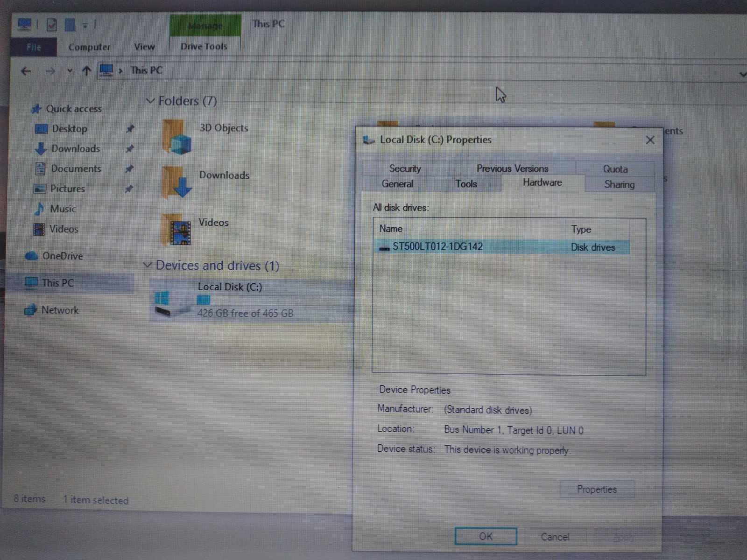Image resolution: width=747 pixels, height=560 pixels.
Task: Switch to the General tab
Action: [x=398, y=184]
